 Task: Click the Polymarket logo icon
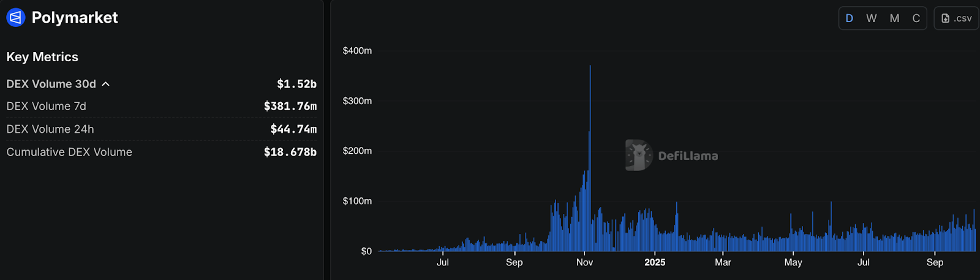(15, 18)
